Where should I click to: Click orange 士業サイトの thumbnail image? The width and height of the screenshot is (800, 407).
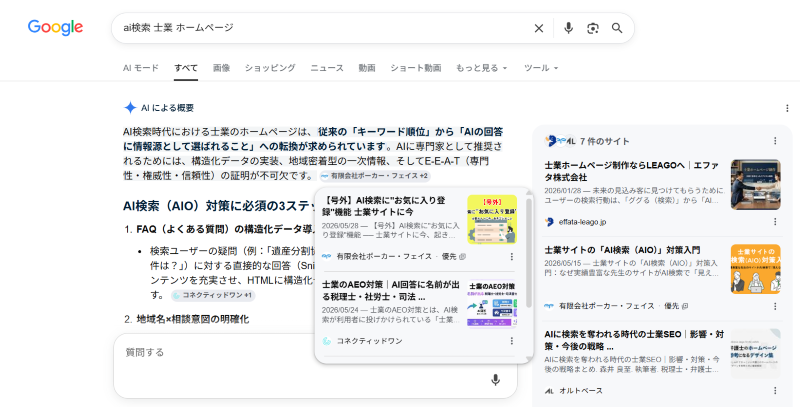756,269
